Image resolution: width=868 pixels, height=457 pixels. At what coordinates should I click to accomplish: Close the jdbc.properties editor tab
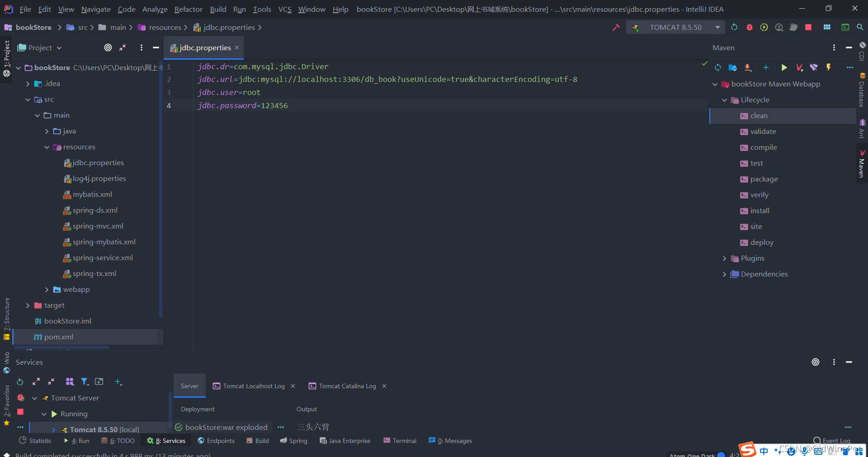[x=237, y=48]
